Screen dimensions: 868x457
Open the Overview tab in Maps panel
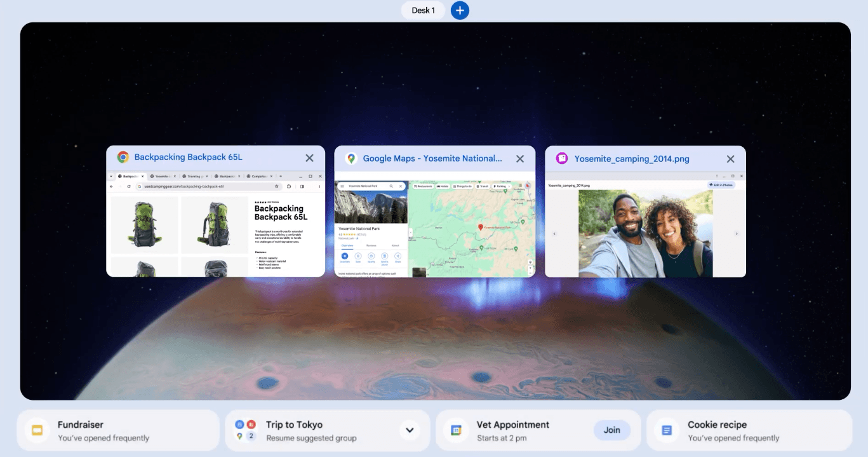pos(347,245)
